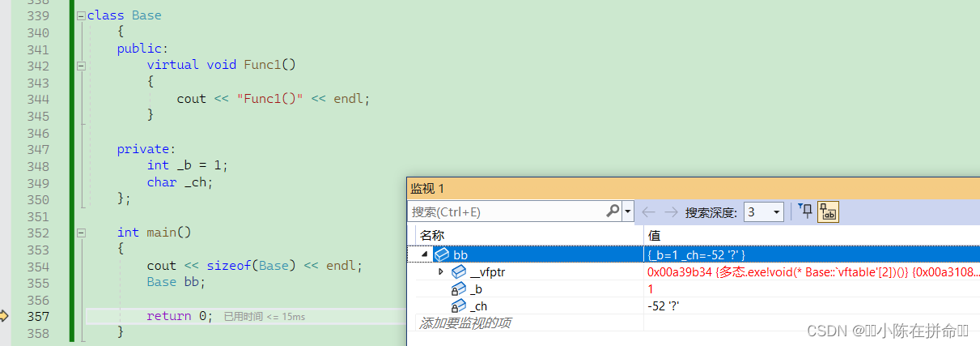This screenshot has width=980, height=346.
Task: Click the bb object cube icon
Action: [x=442, y=254]
